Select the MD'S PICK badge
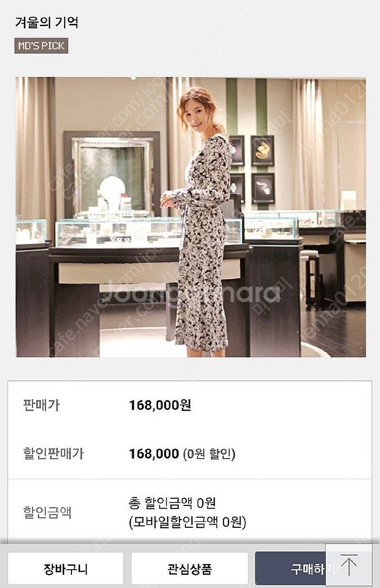The width and height of the screenshot is (380, 588). pyautogui.click(x=42, y=46)
